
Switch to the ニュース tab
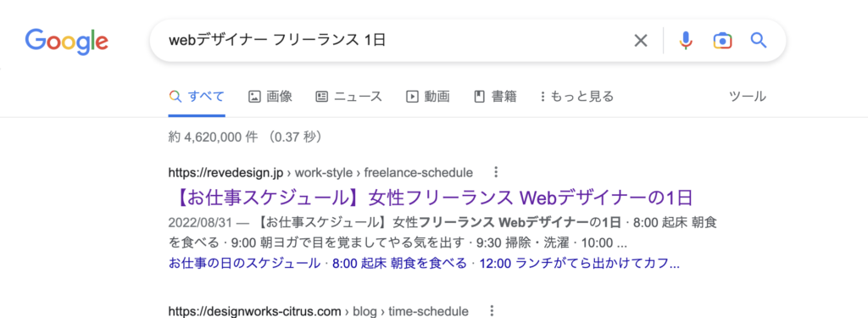coord(348,97)
